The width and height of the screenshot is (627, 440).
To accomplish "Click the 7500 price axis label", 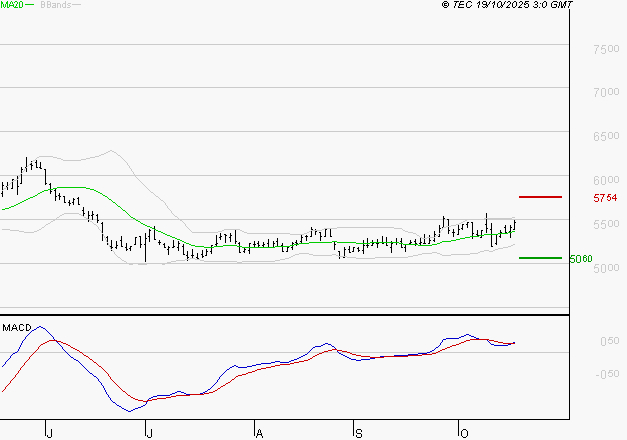I will pos(607,49).
